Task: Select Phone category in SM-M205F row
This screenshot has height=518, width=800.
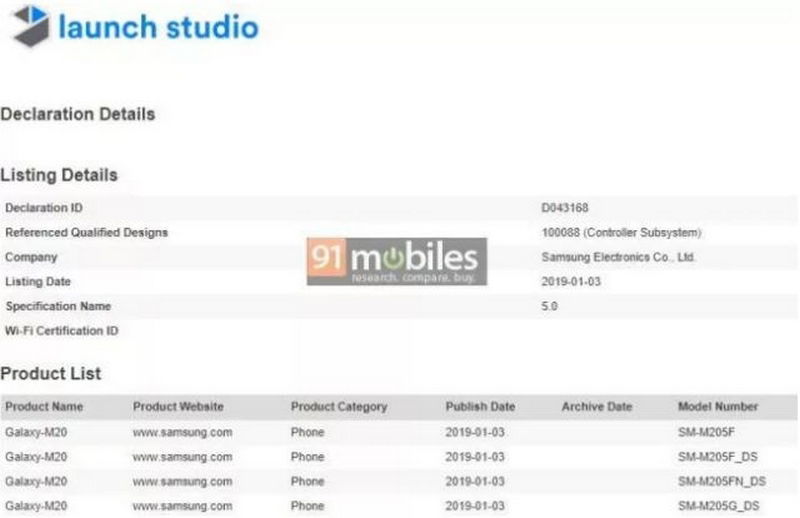Action: coord(308,432)
